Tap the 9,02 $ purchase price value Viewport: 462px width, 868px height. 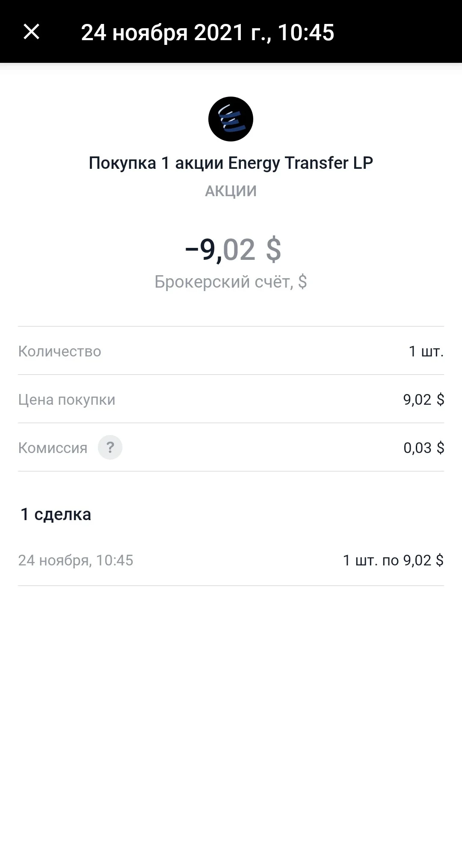(x=423, y=399)
